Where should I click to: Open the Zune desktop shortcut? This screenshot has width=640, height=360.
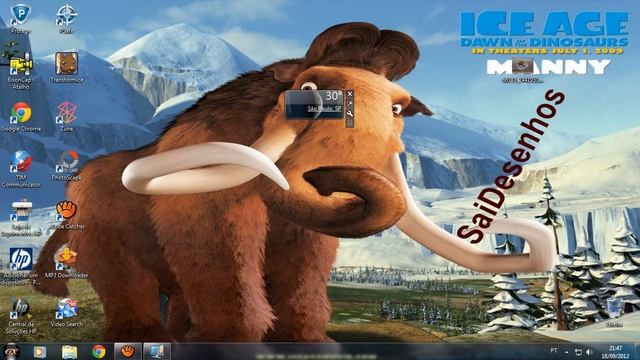point(67,117)
